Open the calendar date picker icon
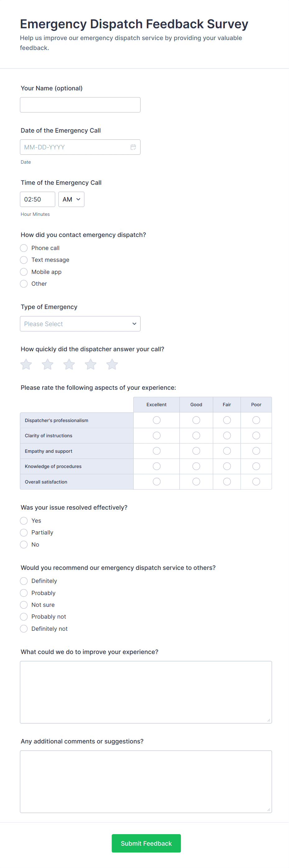This screenshot has width=289, height=868. (133, 147)
